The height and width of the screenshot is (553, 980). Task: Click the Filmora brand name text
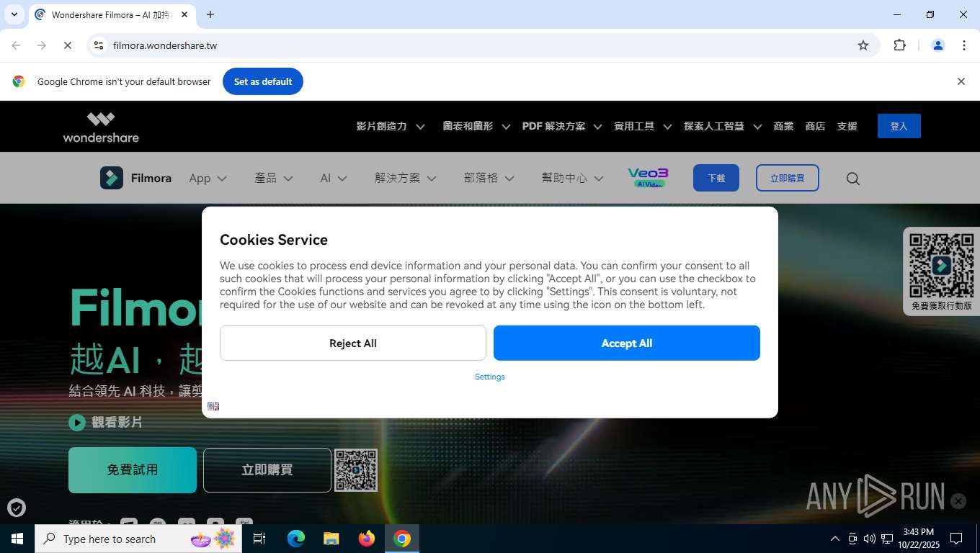pos(151,178)
